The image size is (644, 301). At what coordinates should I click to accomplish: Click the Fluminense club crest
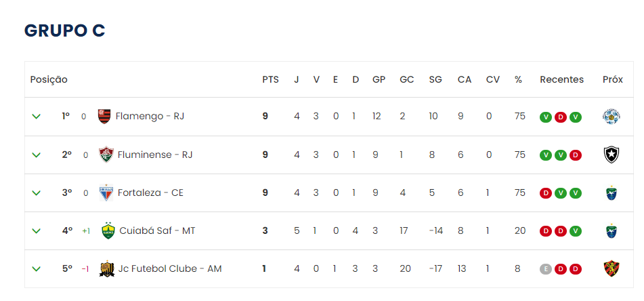(106, 155)
